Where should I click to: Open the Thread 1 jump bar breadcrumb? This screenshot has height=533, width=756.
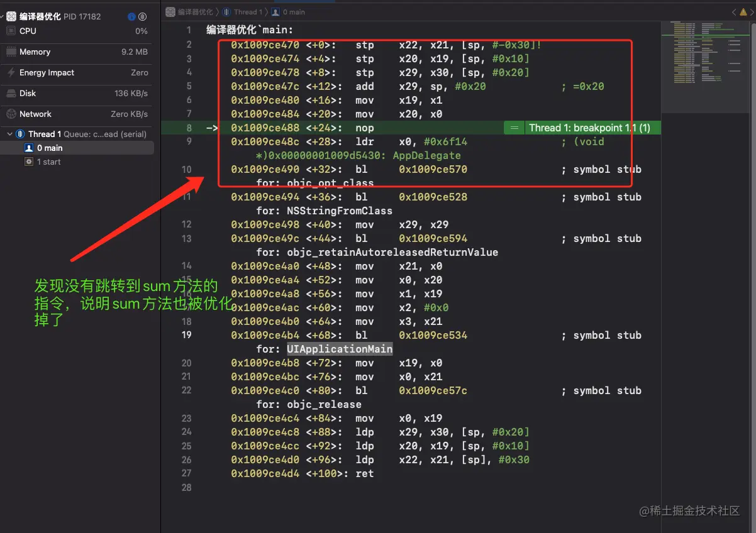tap(242, 11)
